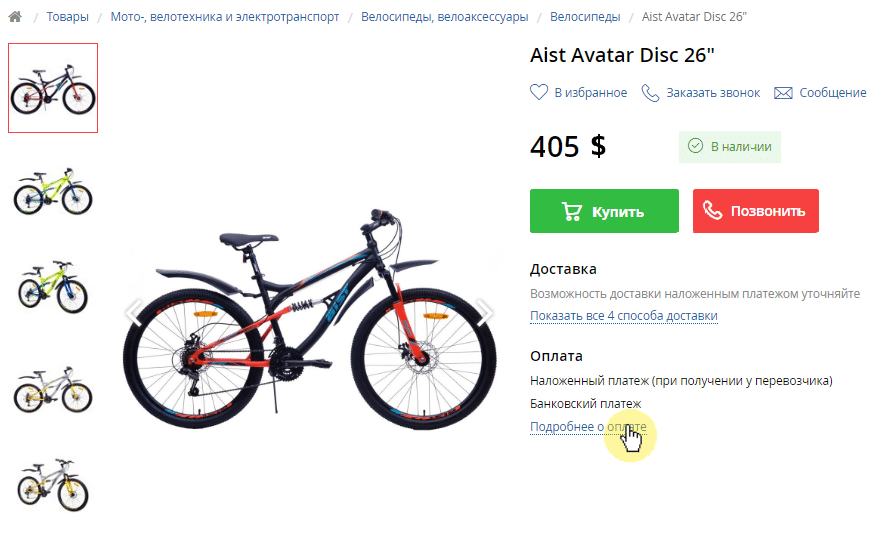The height and width of the screenshot is (534, 893).
Task: Expand all 4 delivery methods link
Action: click(x=624, y=315)
